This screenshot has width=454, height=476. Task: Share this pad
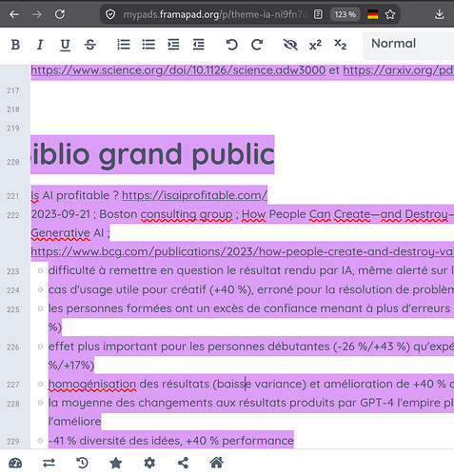[x=183, y=463]
